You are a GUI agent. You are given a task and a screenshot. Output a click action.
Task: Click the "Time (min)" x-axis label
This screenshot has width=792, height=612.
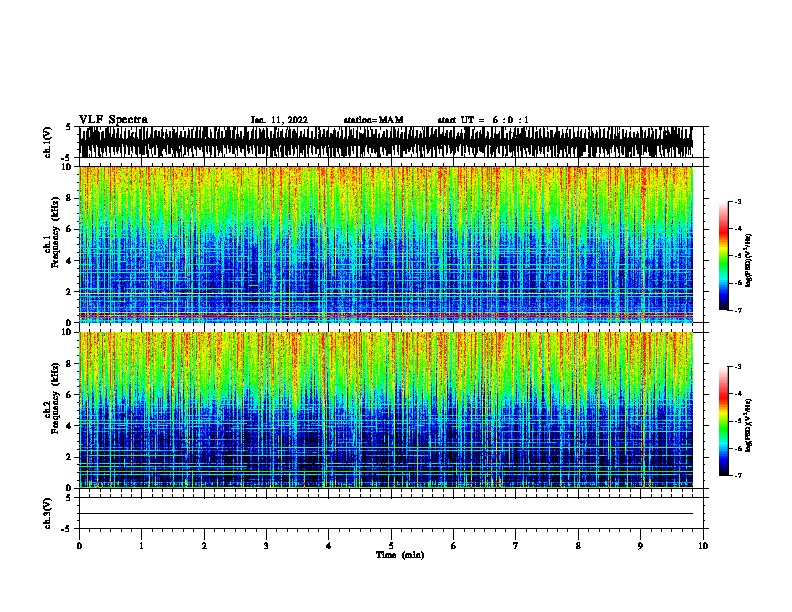[400, 555]
